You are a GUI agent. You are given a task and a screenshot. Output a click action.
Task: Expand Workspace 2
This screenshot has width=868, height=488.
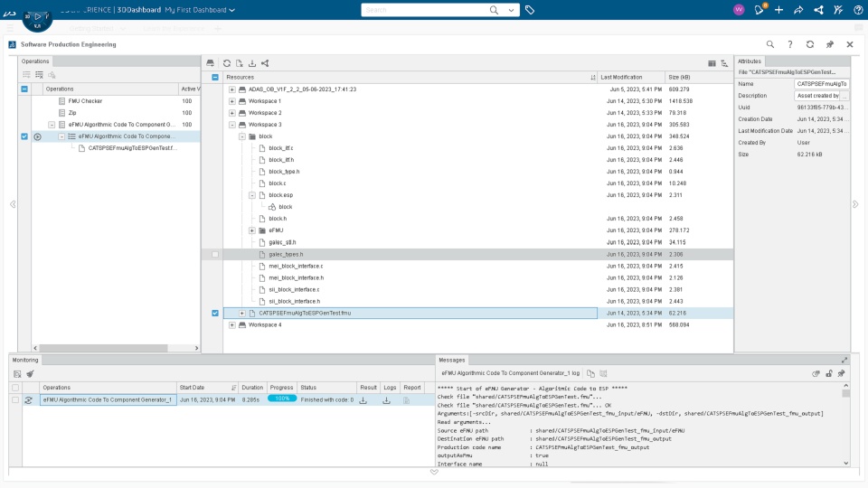[x=232, y=113]
